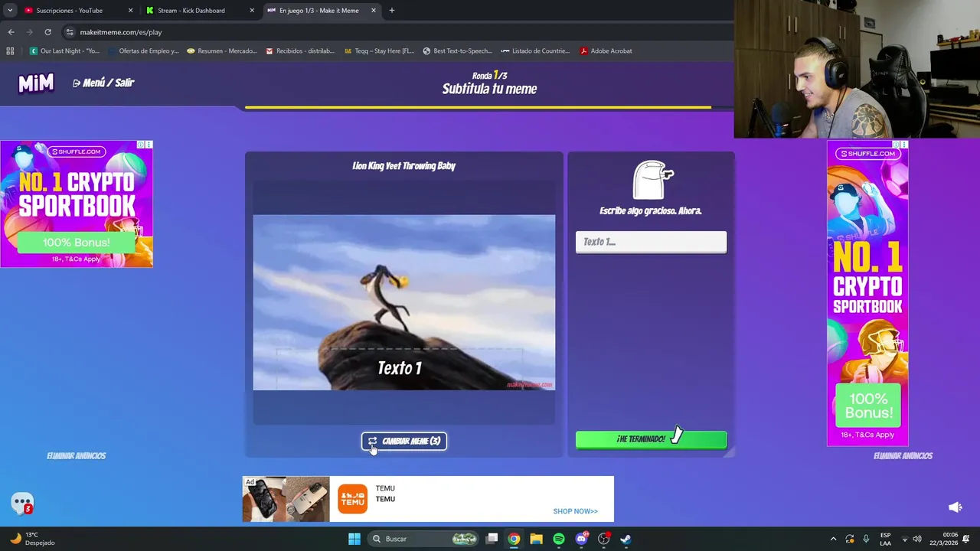Click Eliminar anuncios link at bottom left
This screenshot has width=980, height=551.
76,455
